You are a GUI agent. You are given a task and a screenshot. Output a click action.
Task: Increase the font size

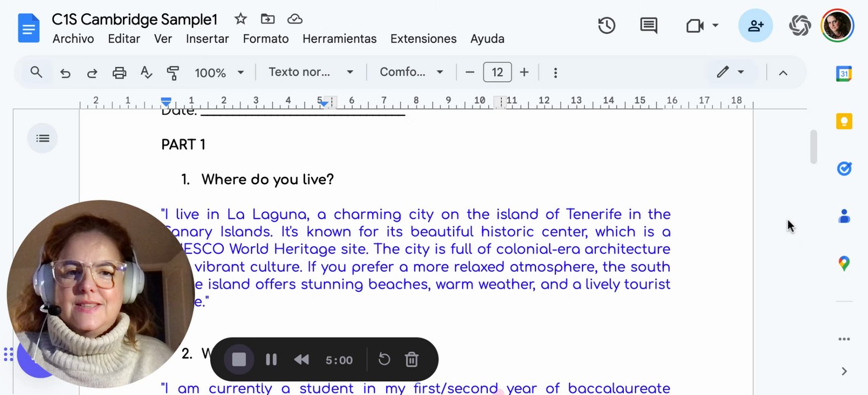click(x=524, y=72)
